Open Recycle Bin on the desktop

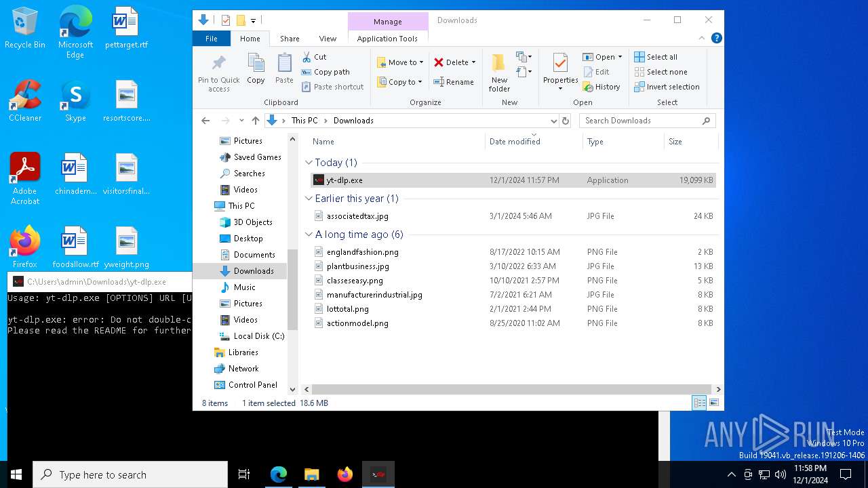click(x=25, y=28)
